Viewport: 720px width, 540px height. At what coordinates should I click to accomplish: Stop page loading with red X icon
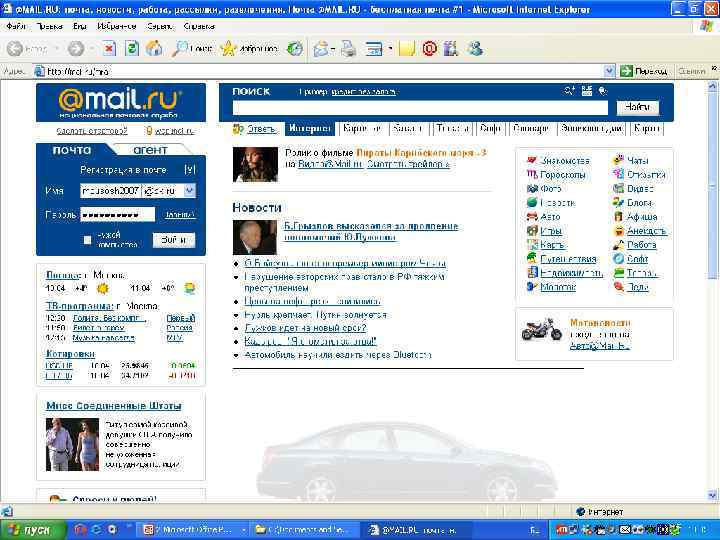tap(109, 48)
